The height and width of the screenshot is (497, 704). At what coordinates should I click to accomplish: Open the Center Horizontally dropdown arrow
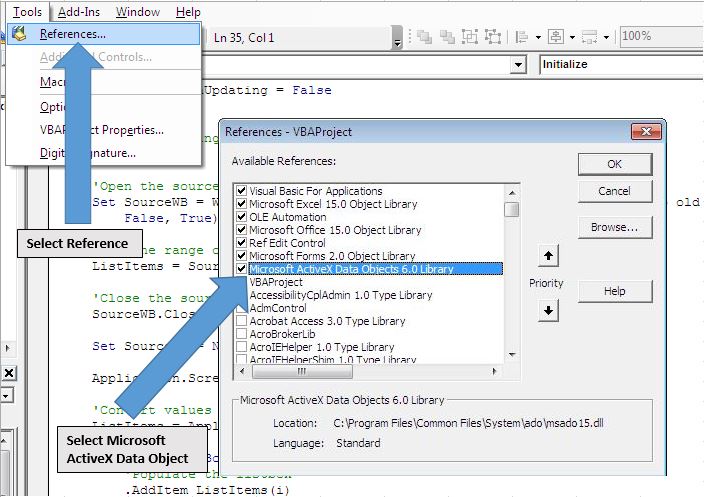(572, 37)
